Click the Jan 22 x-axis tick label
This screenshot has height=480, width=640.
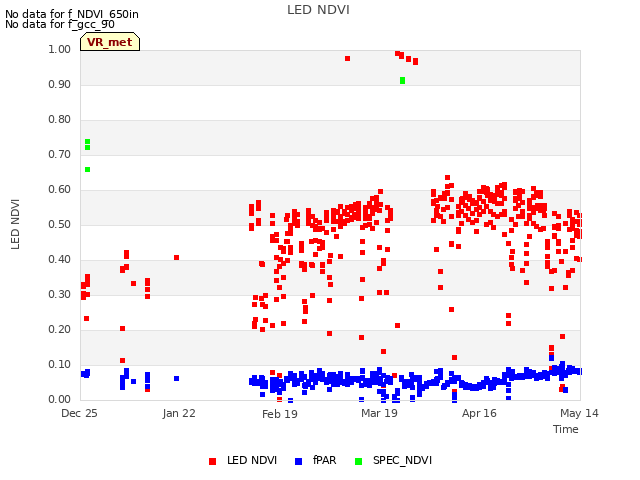[x=179, y=413]
